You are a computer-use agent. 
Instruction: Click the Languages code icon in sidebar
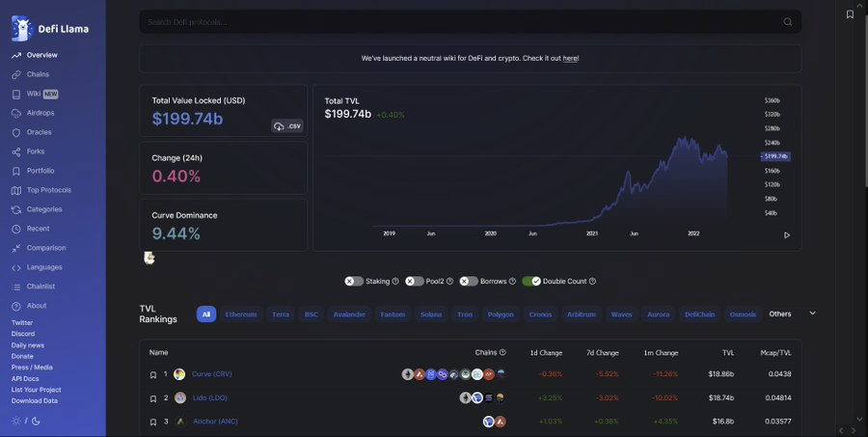(x=16, y=267)
